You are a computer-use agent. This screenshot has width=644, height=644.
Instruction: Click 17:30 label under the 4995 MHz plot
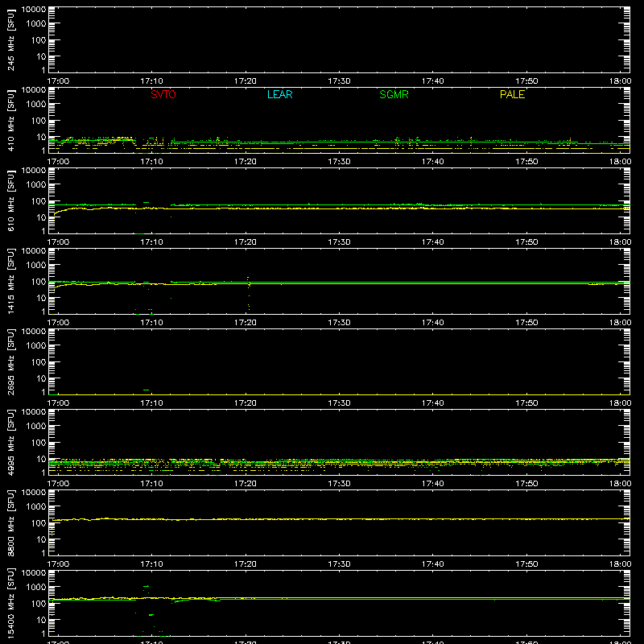(x=339, y=484)
